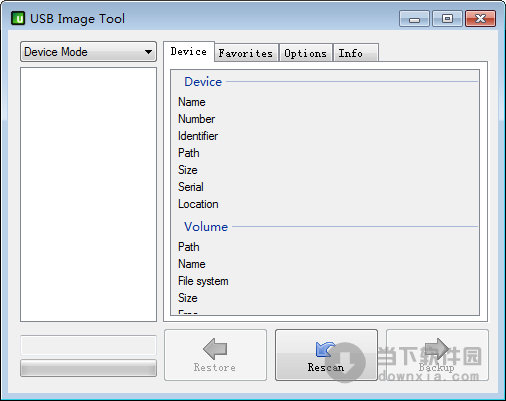The width and height of the screenshot is (506, 401).
Task: Switch to the Favorites tab
Action: pos(246,53)
